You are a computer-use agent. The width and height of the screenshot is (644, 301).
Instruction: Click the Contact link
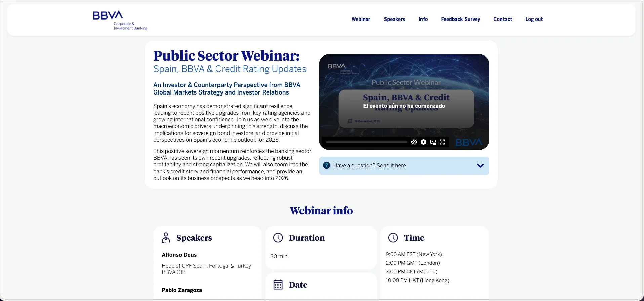(x=502, y=19)
